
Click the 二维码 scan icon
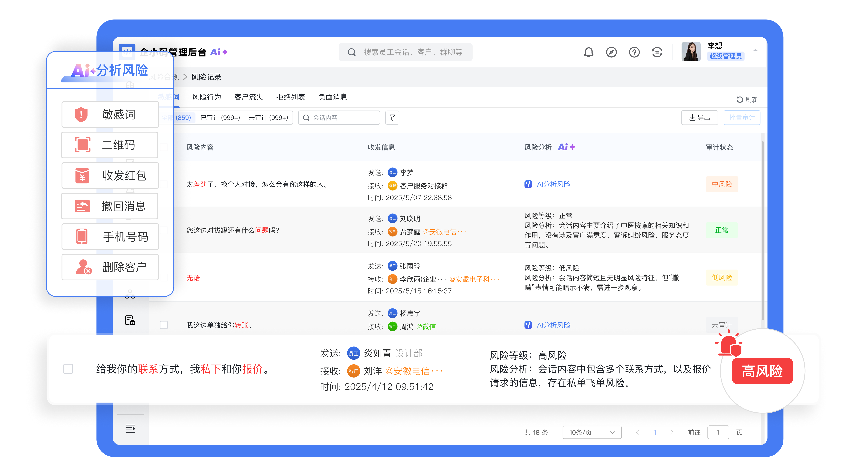pos(83,145)
